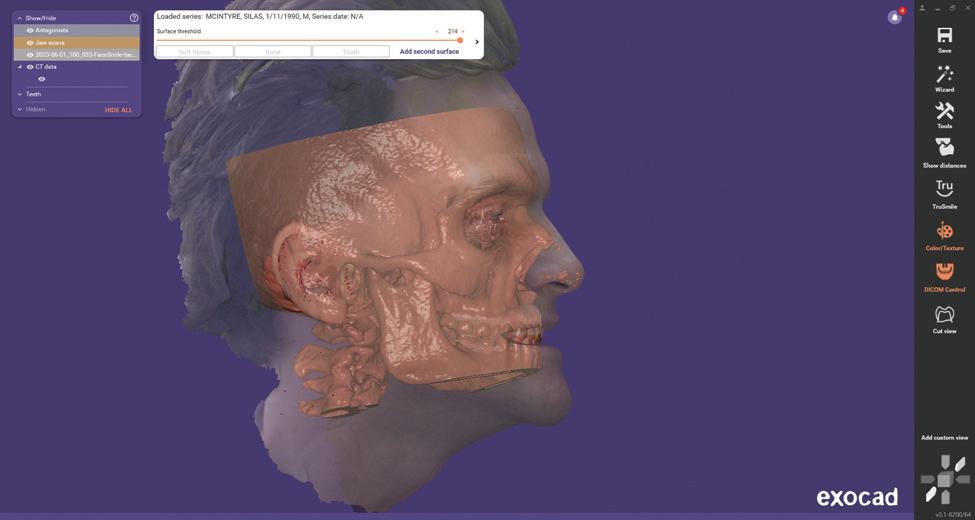The height and width of the screenshot is (520, 975).
Task: Choose the Bone preset
Action: 273,52
